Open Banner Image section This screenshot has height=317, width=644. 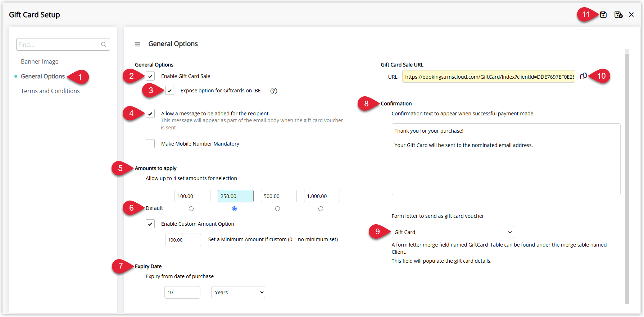[40, 61]
